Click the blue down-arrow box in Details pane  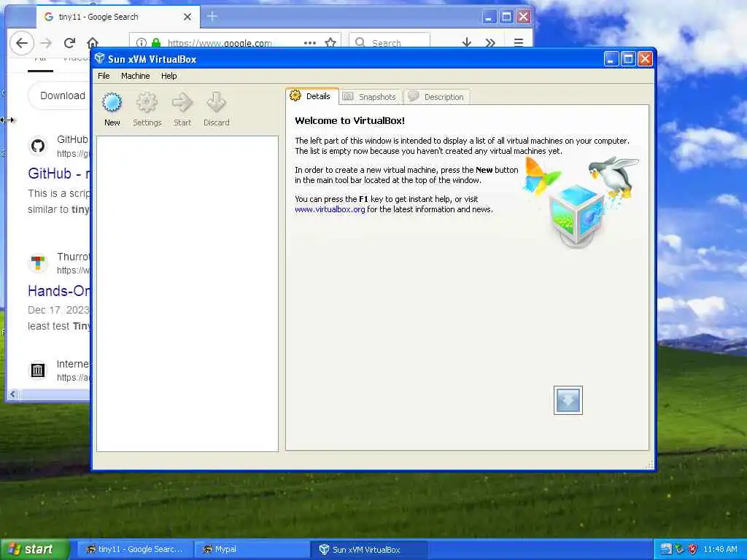(x=568, y=400)
